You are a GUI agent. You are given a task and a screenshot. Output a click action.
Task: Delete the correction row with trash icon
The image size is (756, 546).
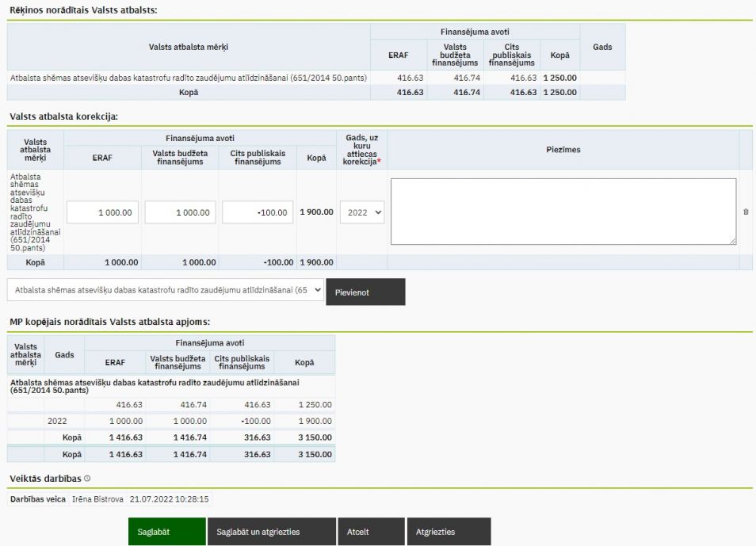[x=745, y=212]
